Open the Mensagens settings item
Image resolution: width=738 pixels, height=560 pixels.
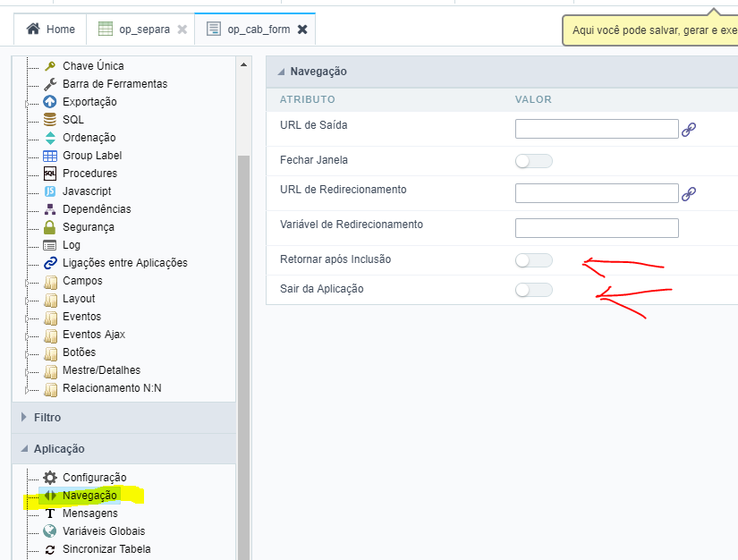coord(89,513)
